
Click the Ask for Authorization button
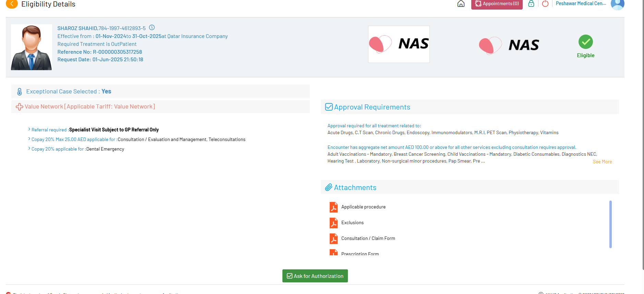(x=315, y=276)
